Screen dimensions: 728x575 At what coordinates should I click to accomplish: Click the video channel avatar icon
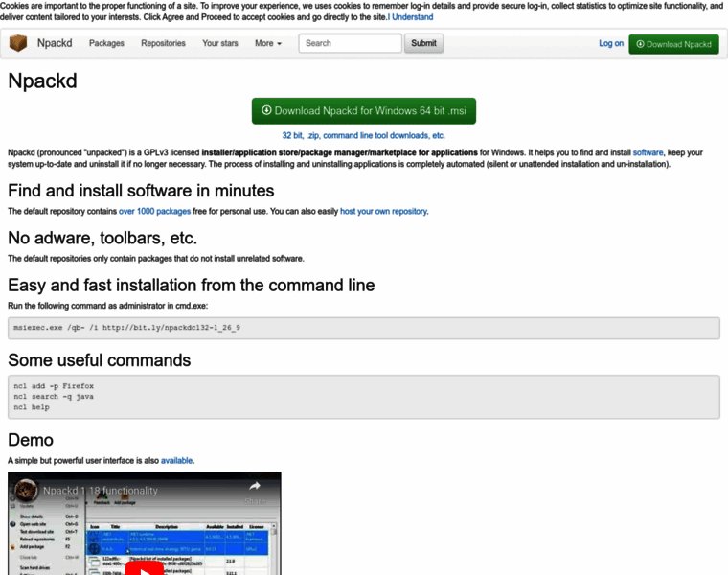[x=26, y=490]
